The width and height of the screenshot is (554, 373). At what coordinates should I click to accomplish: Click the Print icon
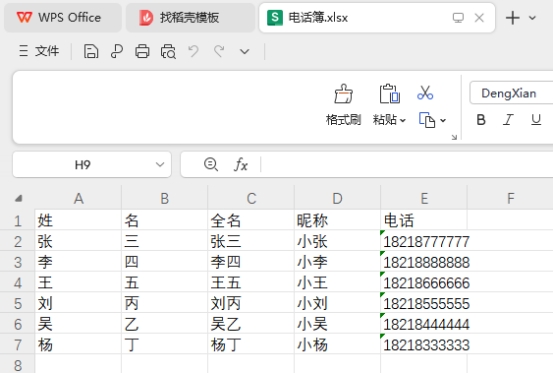coord(142,51)
